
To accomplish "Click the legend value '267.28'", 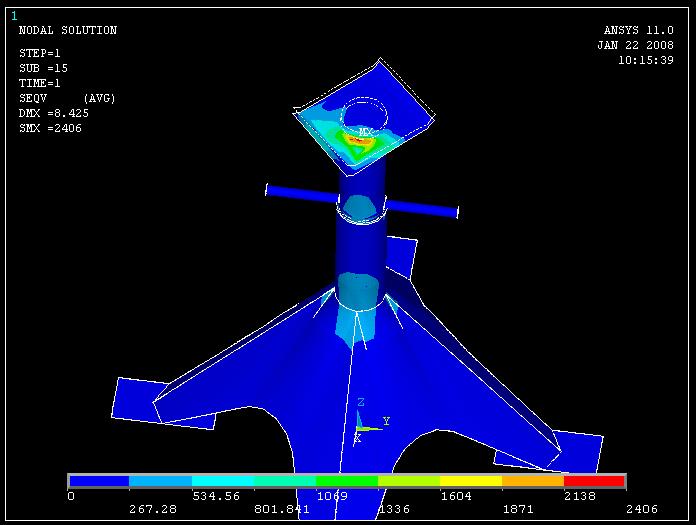I will tap(153, 509).
